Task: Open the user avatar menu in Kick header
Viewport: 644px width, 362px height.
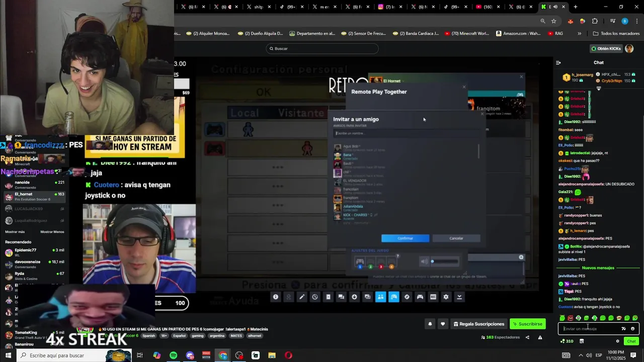Action: point(629,49)
